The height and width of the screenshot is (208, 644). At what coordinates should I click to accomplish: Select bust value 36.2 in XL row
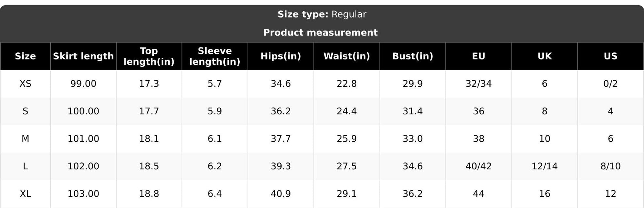click(x=413, y=194)
